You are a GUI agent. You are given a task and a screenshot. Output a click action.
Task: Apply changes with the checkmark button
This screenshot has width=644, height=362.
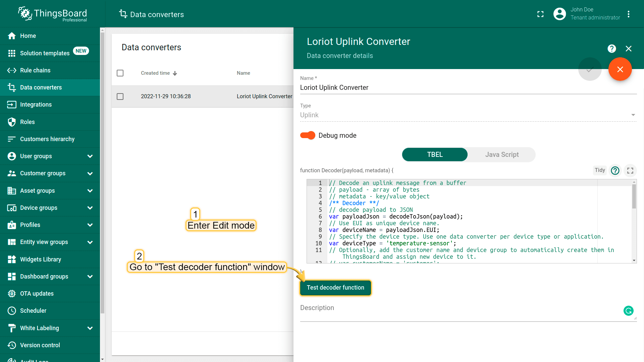[x=590, y=69]
